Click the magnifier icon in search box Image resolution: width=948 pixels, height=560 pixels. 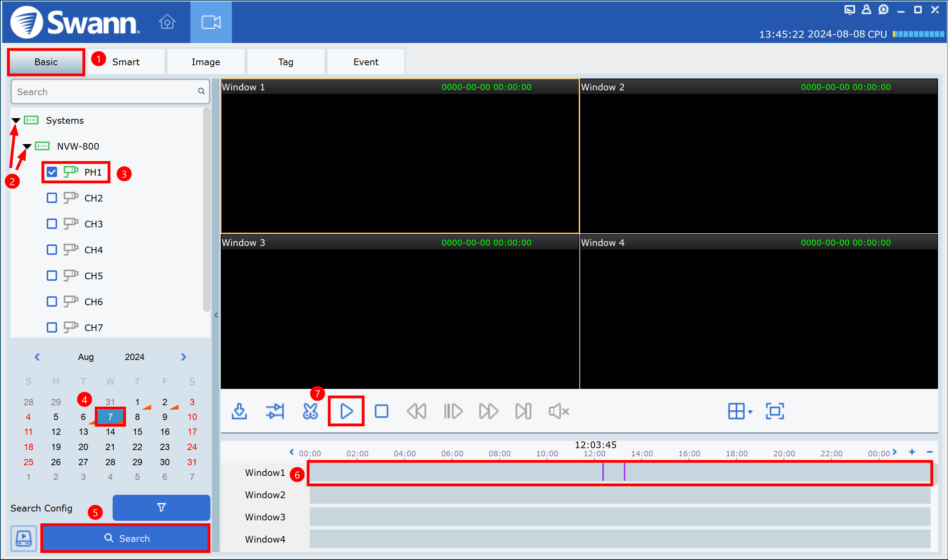(x=201, y=91)
